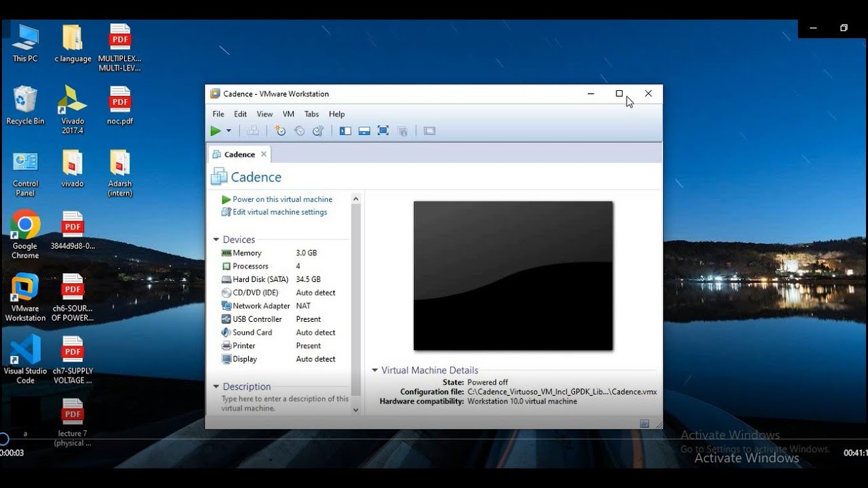Close the Cadence tab
This screenshot has width=868, height=488.
(264, 155)
